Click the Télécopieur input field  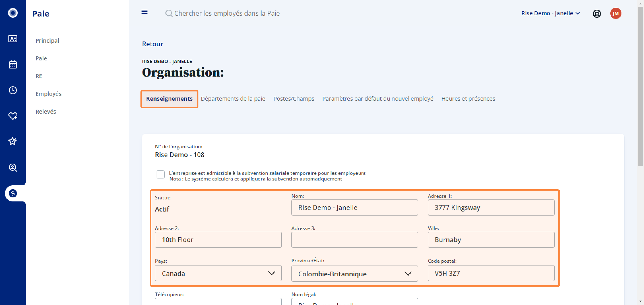[218, 301]
